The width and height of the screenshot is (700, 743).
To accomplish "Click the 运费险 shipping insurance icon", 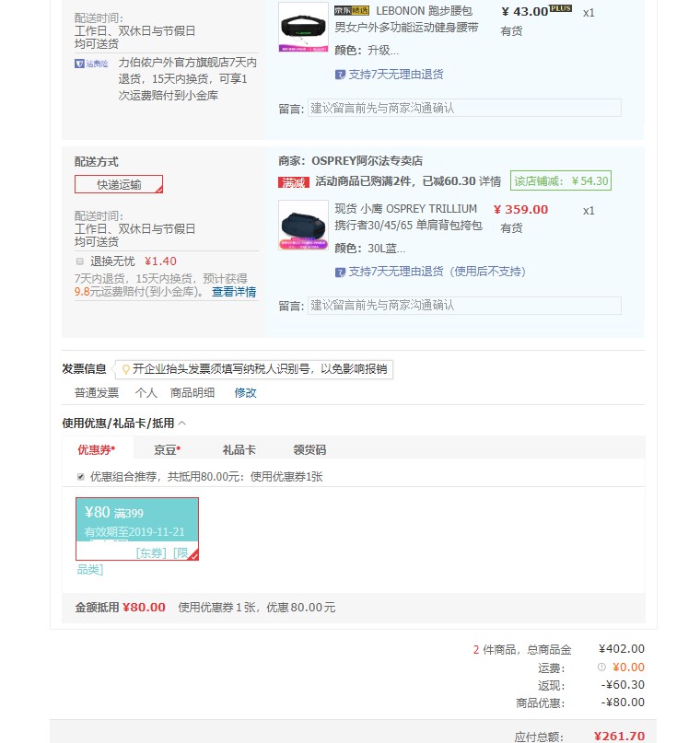I will click(x=91, y=64).
